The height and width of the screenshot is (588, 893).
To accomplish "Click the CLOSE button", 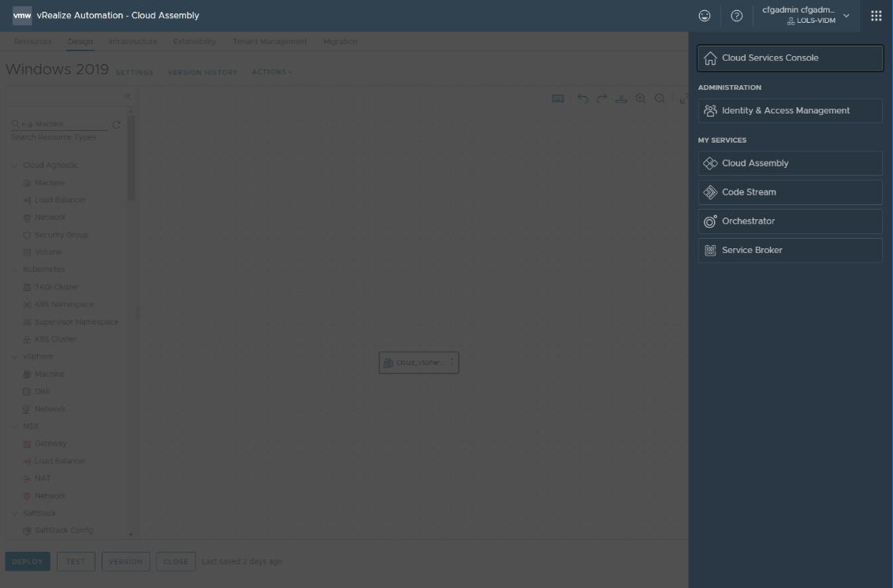I will coord(176,562).
